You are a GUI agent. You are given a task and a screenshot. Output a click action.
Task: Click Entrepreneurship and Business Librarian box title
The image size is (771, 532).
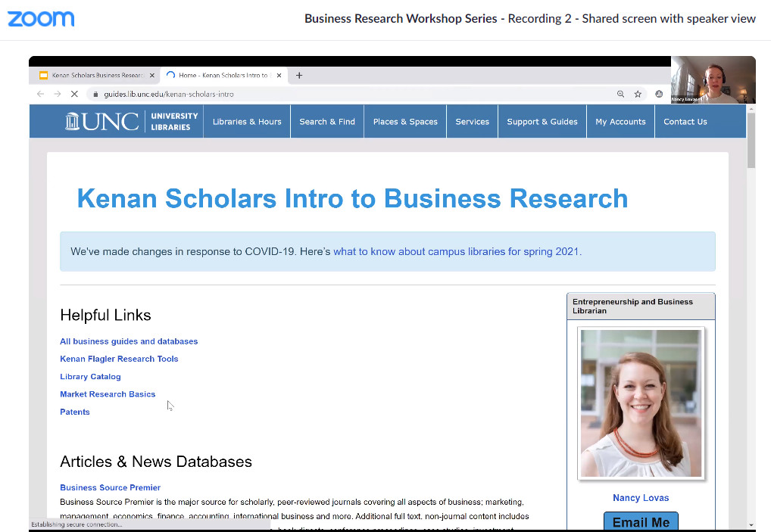click(x=632, y=306)
